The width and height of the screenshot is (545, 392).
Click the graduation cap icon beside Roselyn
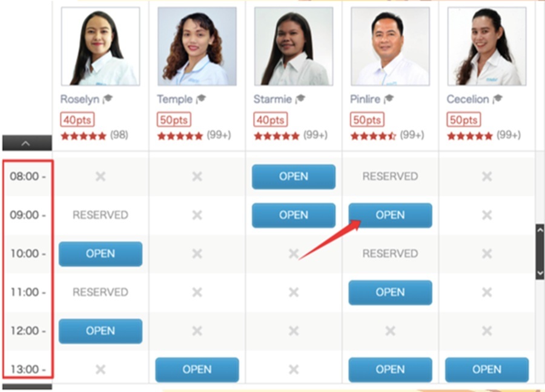[108, 99]
